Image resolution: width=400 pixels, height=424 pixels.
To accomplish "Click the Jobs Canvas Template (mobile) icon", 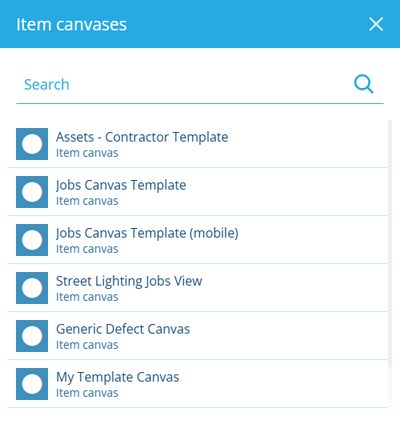I will click(32, 240).
